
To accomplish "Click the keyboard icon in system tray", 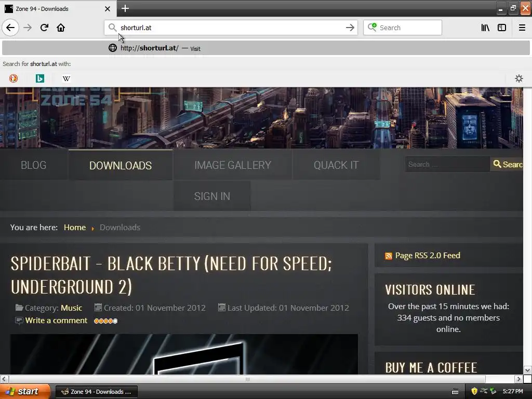I will 455,392.
